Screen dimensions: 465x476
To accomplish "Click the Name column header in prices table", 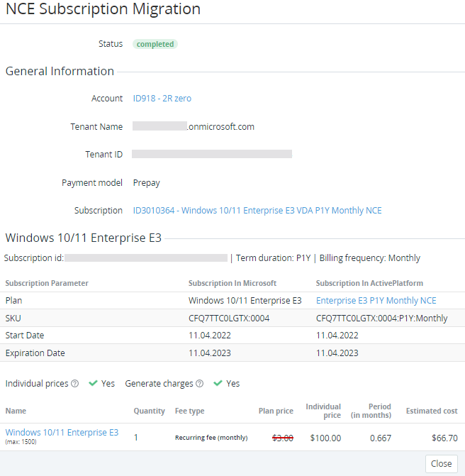I will (16, 411).
